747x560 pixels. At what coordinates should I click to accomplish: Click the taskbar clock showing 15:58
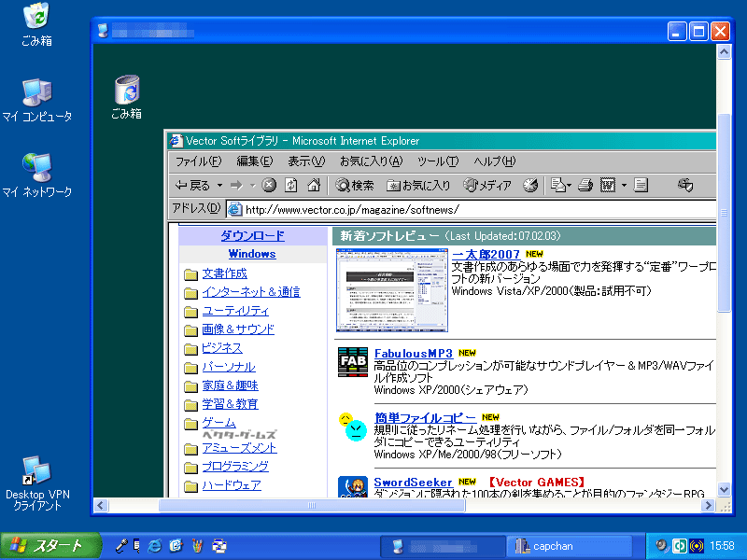(722, 546)
